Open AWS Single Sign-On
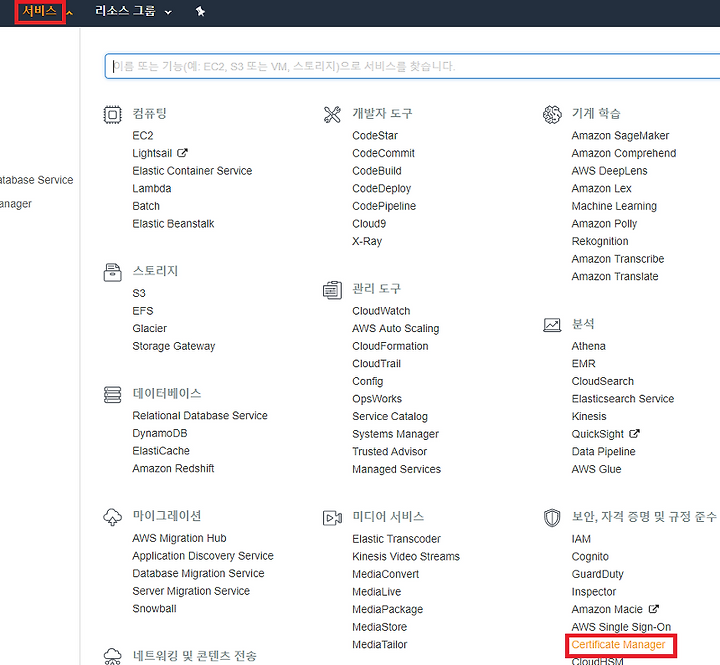Image resolution: width=720 pixels, height=665 pixels. [x=621, y=627]
